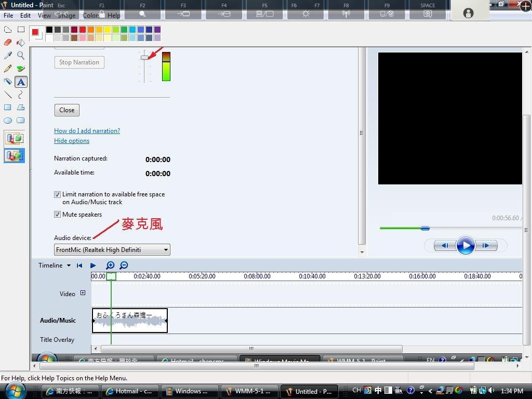
Task: Select the Free-Form Select tool
Action: tap(8, 30)
